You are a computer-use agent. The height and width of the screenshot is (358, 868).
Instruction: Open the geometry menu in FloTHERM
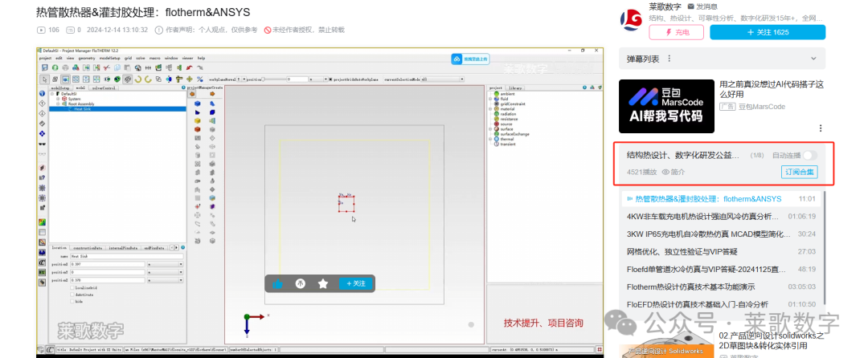(87, 58)
